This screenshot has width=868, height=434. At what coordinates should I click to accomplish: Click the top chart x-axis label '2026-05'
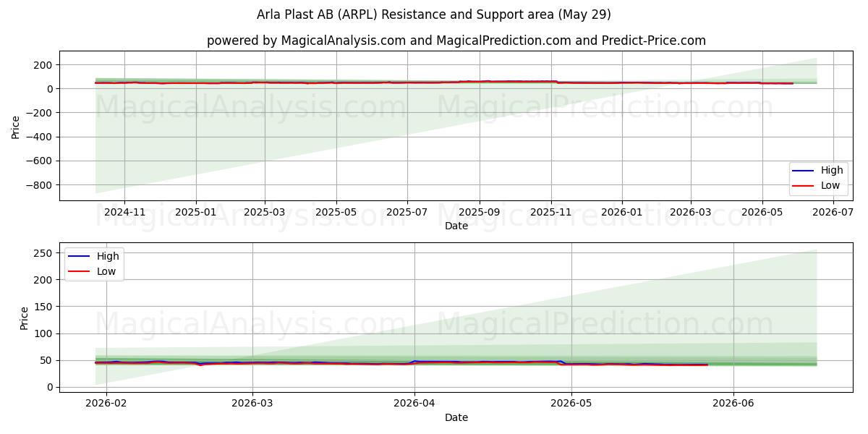coord(762,213)
